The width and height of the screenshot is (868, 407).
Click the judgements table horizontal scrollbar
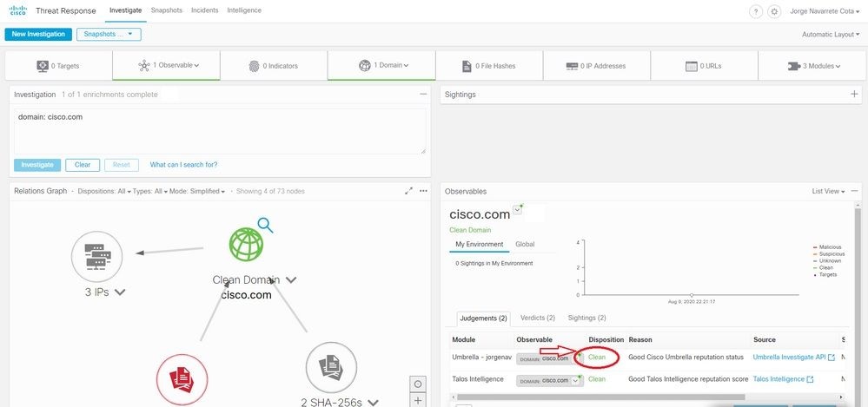pyautogui.click(x=601, y=397)
